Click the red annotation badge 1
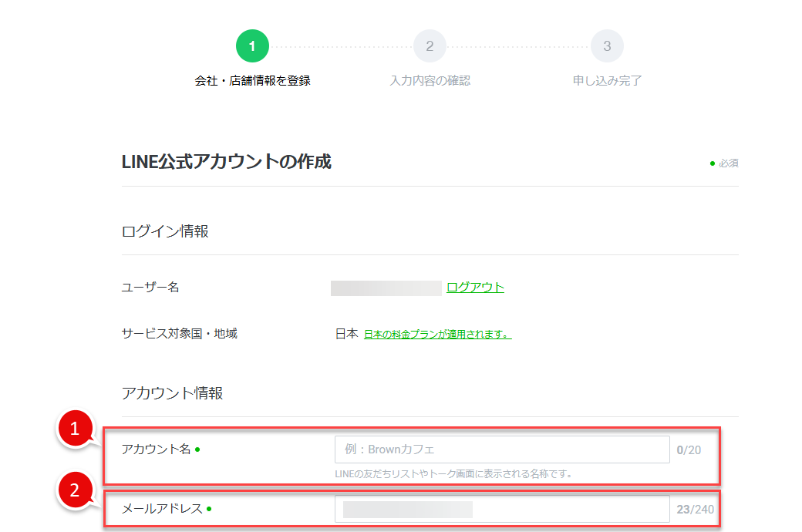This screenshot has height=532, width=802. 75,431
